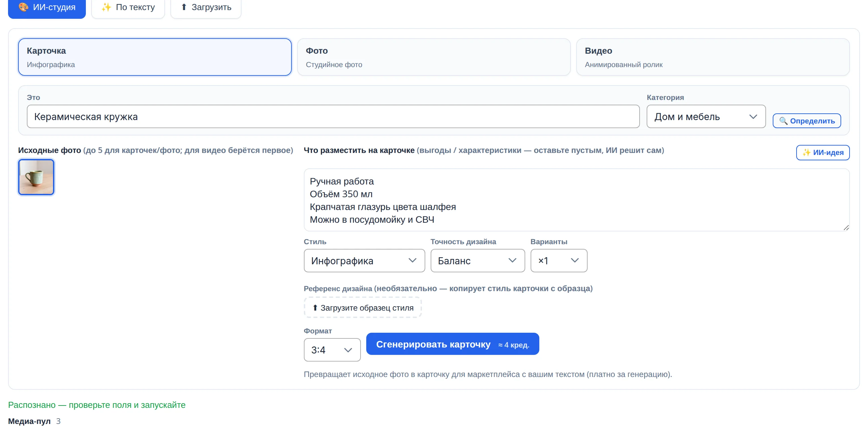Click the Определить button with magnifier
This screenshot has width=868, height=432.
click(x=807, y=121)
